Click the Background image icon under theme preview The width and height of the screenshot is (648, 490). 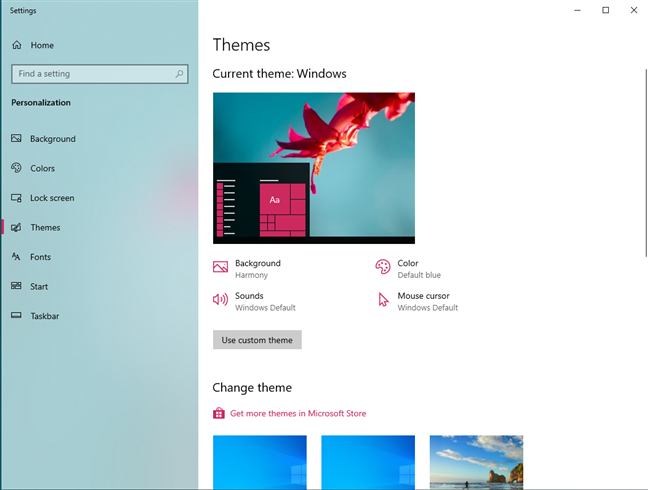220,266
